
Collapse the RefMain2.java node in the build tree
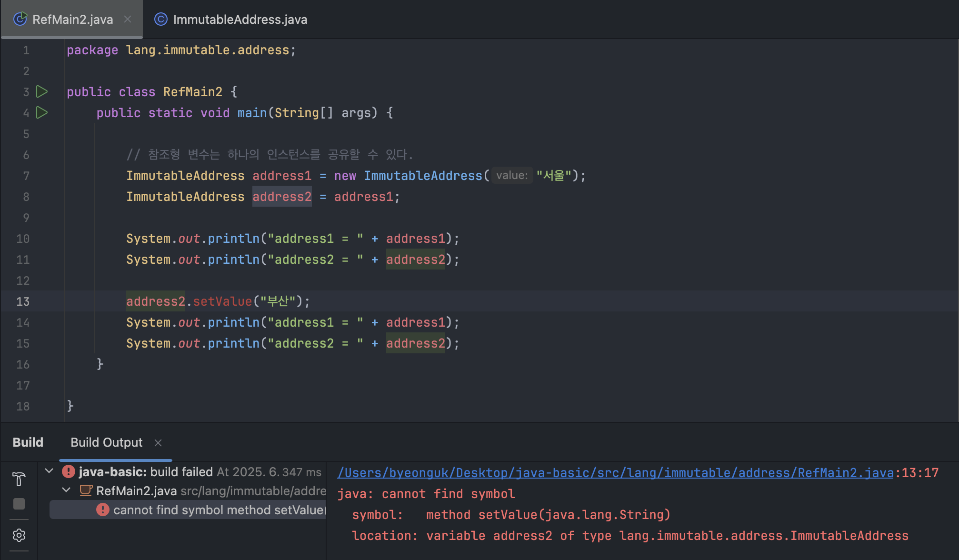(x=66, y=490)
